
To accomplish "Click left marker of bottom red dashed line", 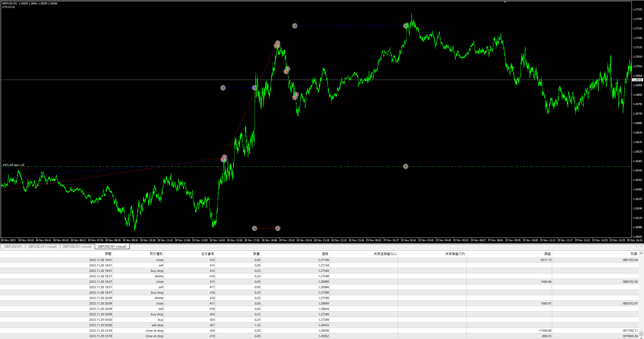I will (254, 228).
